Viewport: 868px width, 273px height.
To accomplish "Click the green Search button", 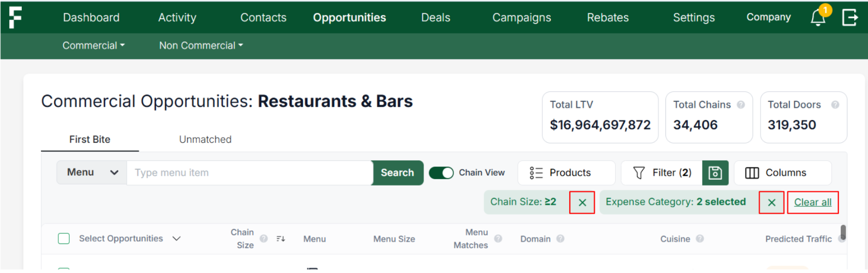I will (x=397, y=173).
